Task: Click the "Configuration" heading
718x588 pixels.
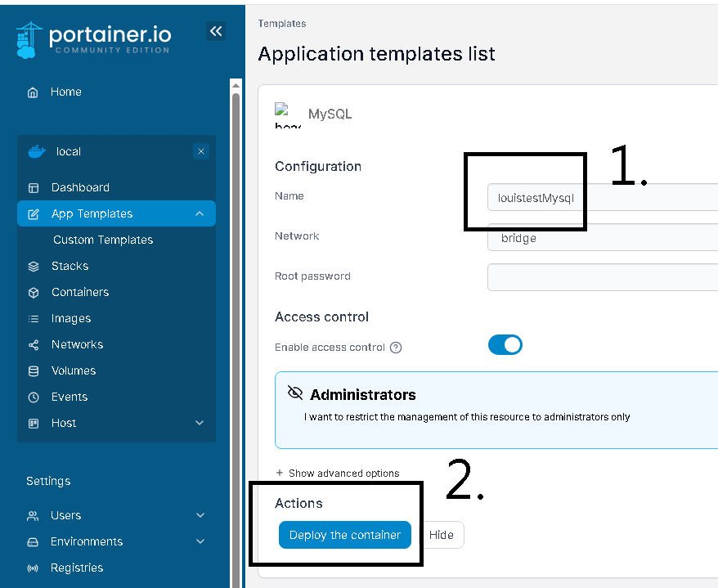Action: click(318, 166)
